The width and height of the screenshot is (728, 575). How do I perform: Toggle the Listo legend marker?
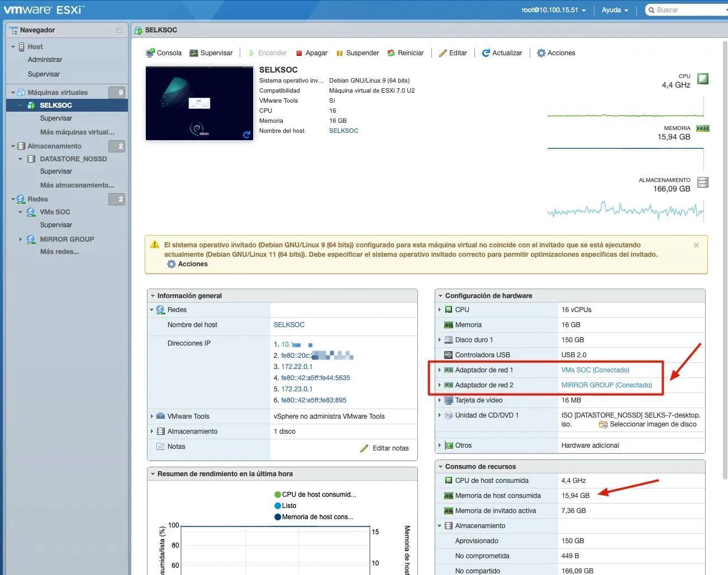[x=278, y=506]
